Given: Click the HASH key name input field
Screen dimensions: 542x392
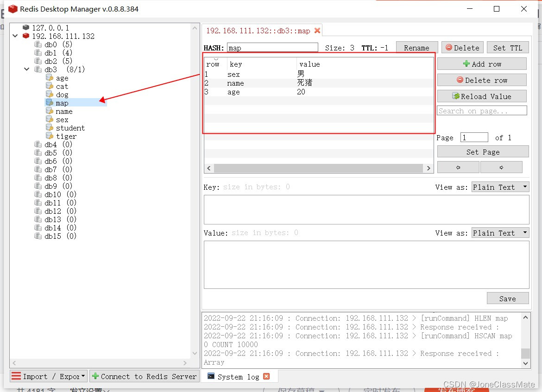Looking at the screenshot, I should pyautogui.click(x=272, y=48).
